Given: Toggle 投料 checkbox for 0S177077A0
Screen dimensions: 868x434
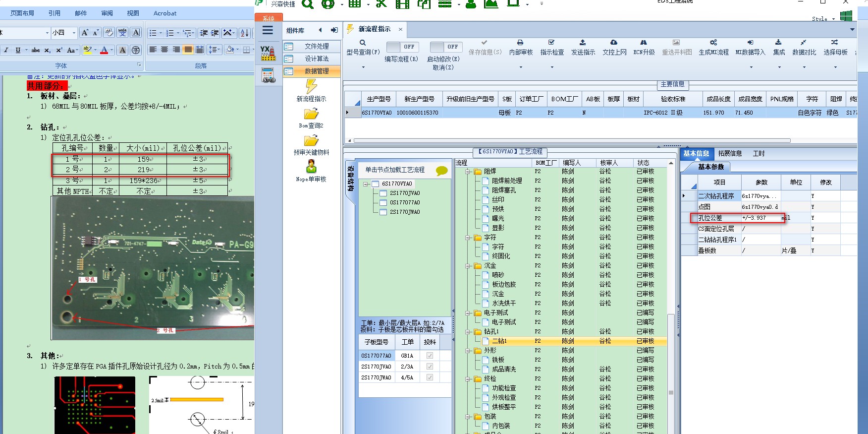Looking at the screenshot, I should coord(430,356).
